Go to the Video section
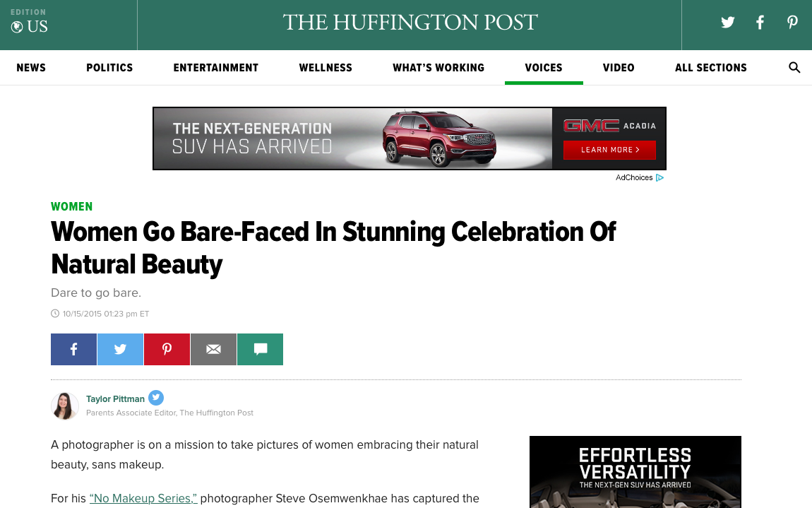The height and width of the screenshot is (508, 812). [x=619, y=67]
